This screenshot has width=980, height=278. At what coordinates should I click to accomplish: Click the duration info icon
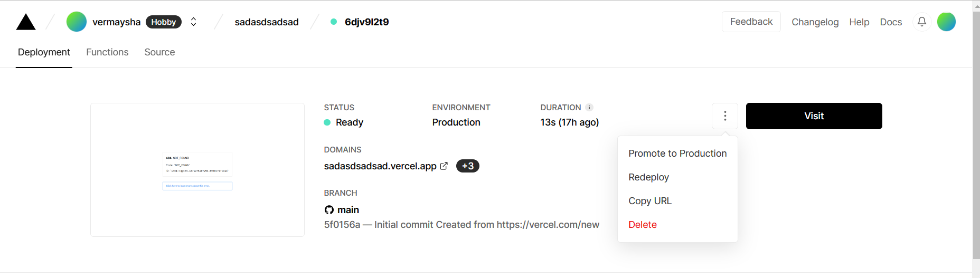click(x=589, y=108)
